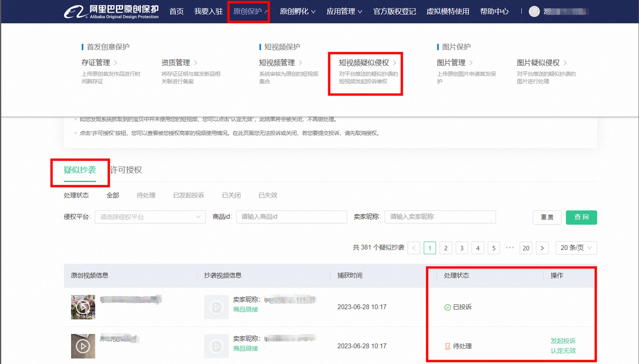Play the second copied video placeholder
This screenshot has height=364, width=639.
pyautogui.click(x=216, y=346)
